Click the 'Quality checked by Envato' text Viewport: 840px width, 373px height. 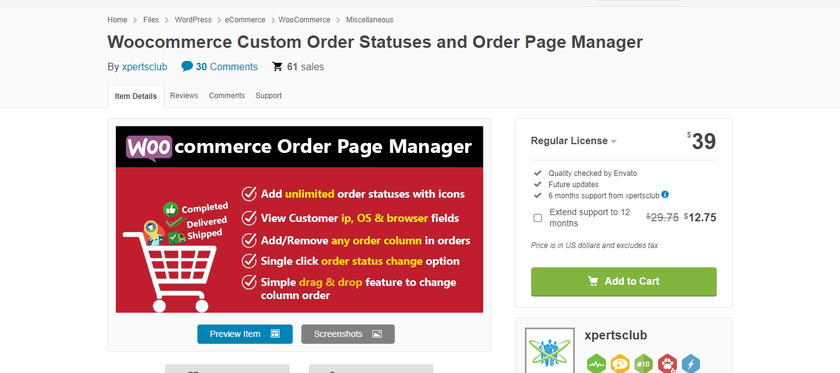coord(592,173)
